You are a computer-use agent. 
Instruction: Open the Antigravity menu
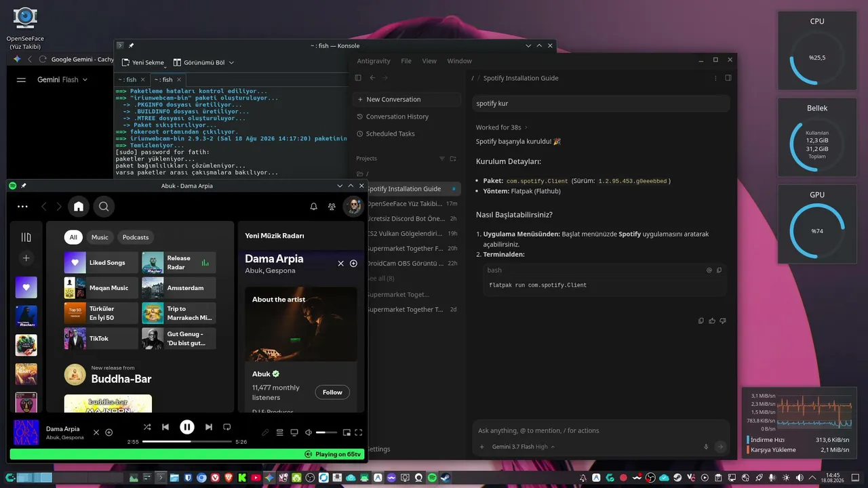pos(374,61)
